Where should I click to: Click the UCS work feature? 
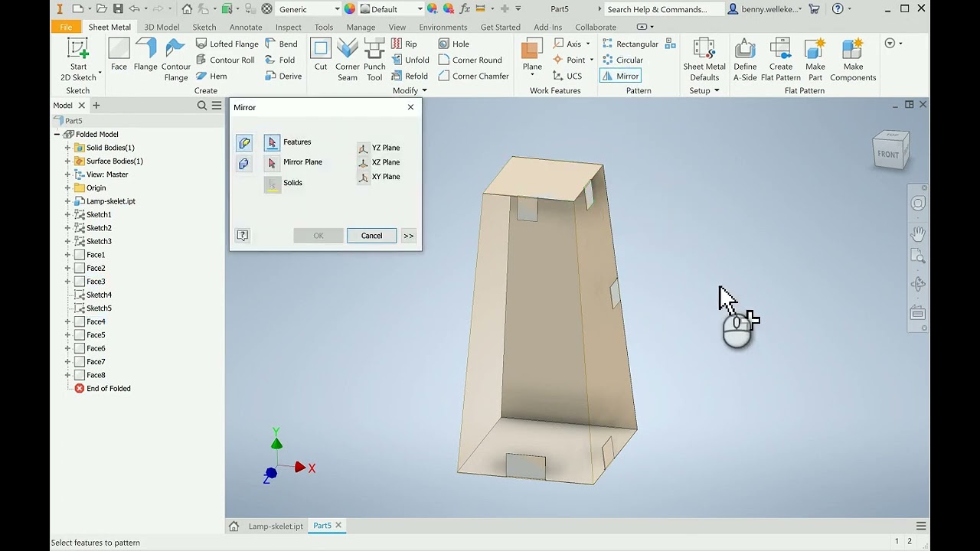[567, 76]
